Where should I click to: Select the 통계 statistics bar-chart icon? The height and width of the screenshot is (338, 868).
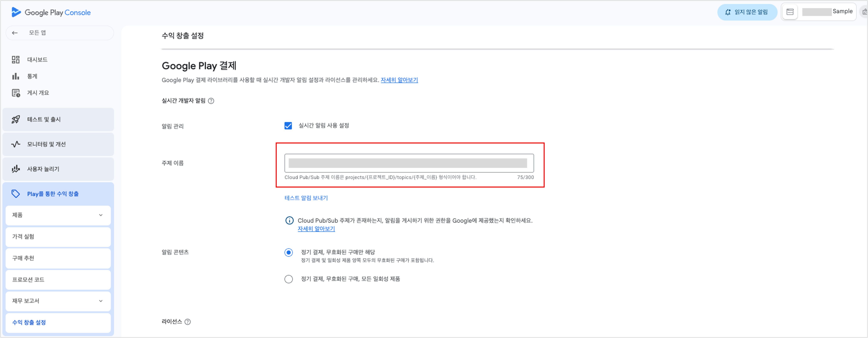15,76
